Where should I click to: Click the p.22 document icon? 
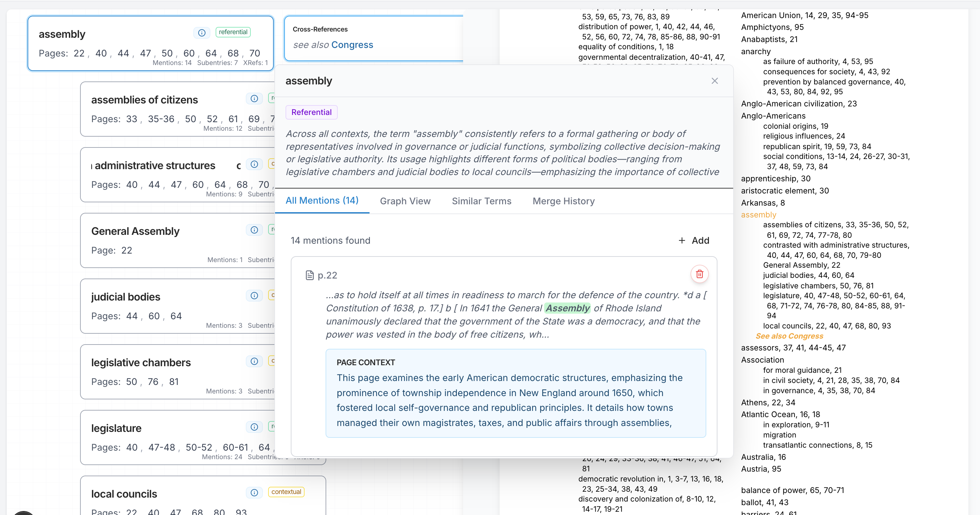pos(310,275)
